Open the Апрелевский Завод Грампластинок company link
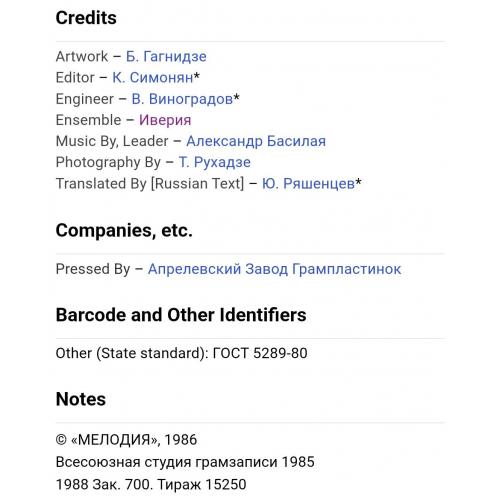500x500 pixels. tap(274, 269)
